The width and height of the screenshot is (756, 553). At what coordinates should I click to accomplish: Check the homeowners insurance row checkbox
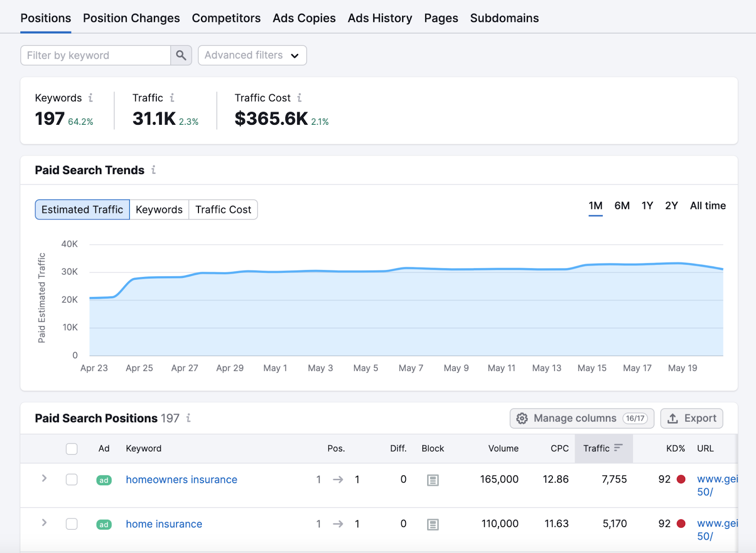click(72, 480)
